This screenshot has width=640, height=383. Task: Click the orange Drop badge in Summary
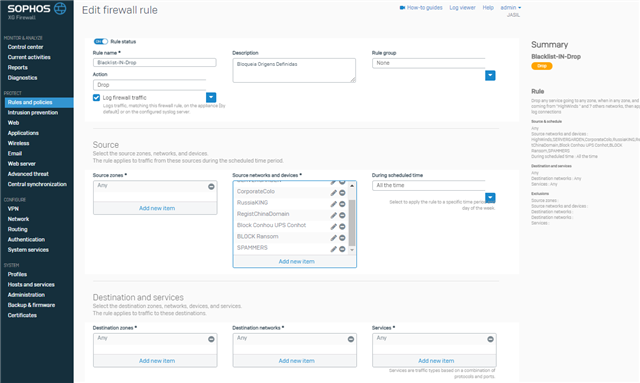point(542,66)
